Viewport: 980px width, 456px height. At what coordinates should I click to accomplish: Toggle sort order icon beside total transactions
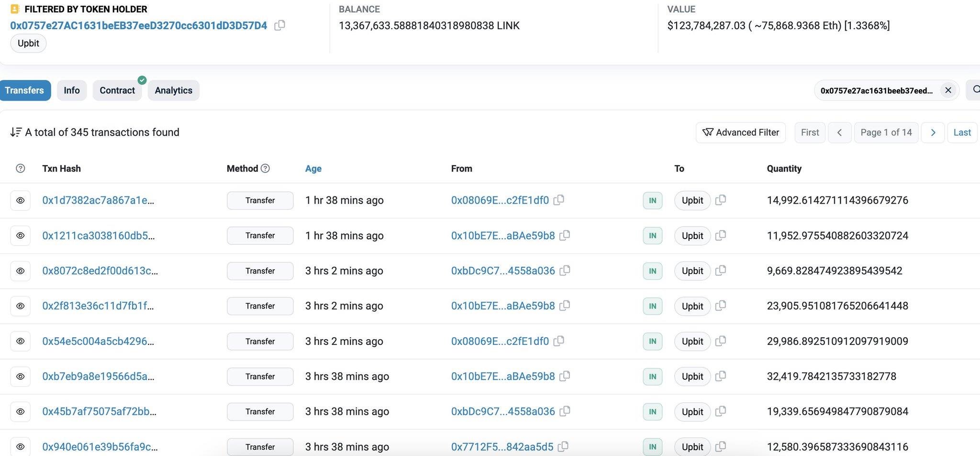tap(16, 132)
